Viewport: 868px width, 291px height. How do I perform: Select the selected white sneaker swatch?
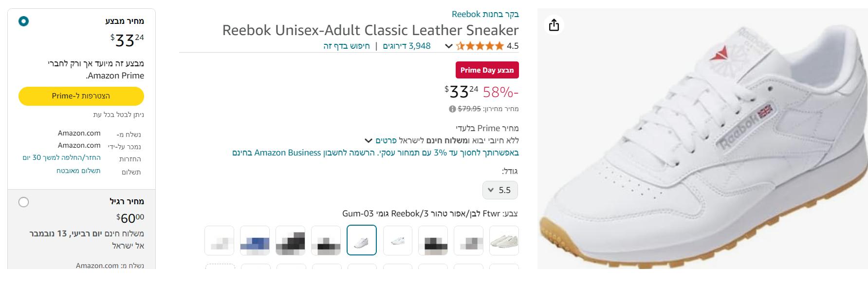pyautogui.click(x=361, y=240)
